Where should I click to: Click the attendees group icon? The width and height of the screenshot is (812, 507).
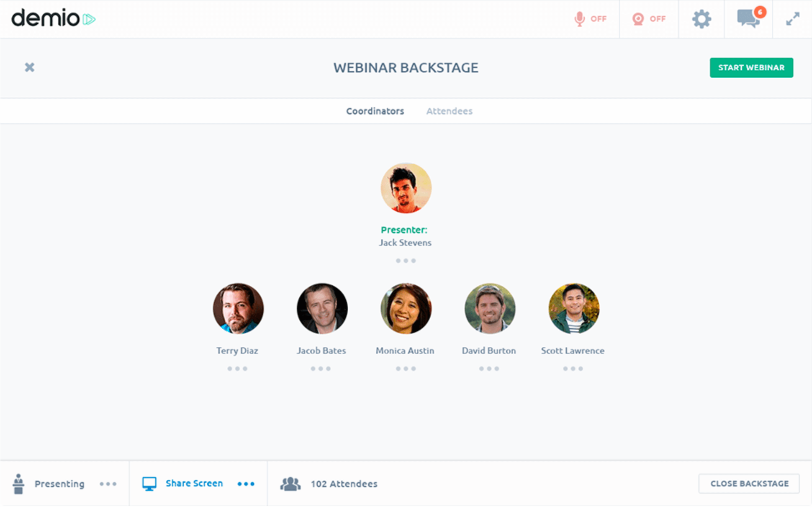coord(290,484)
